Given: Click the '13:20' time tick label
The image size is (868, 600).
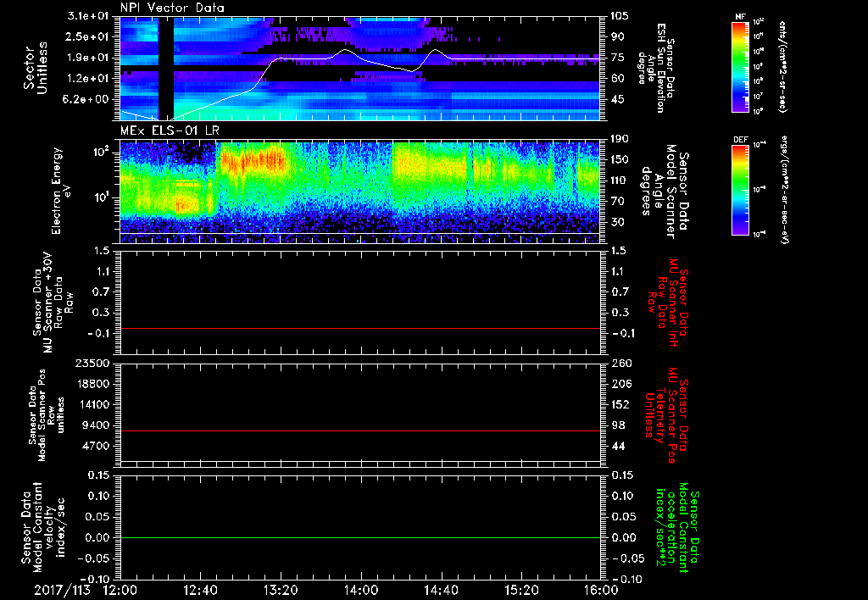Looking at the screenshot, I should (281, 591).
